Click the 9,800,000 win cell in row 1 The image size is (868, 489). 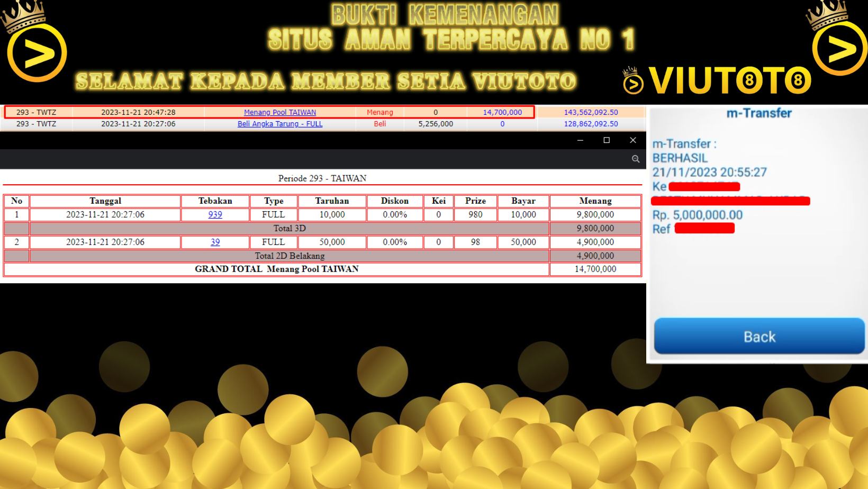point(595,214)
